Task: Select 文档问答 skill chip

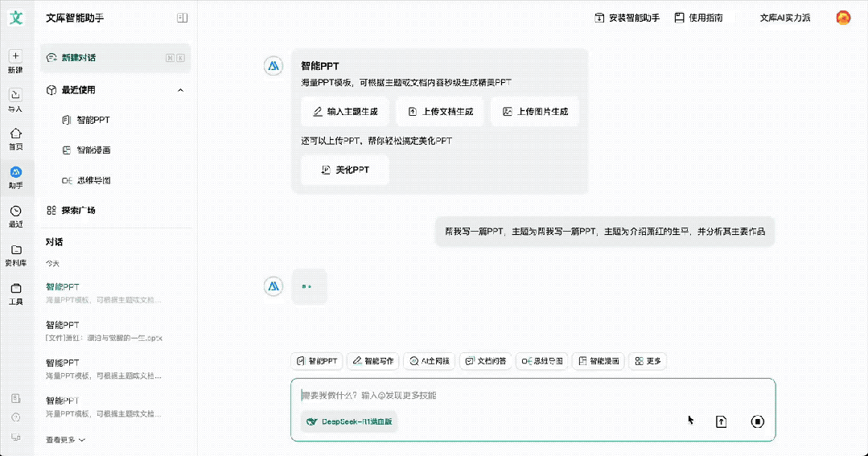Action: tap(485, 361)
